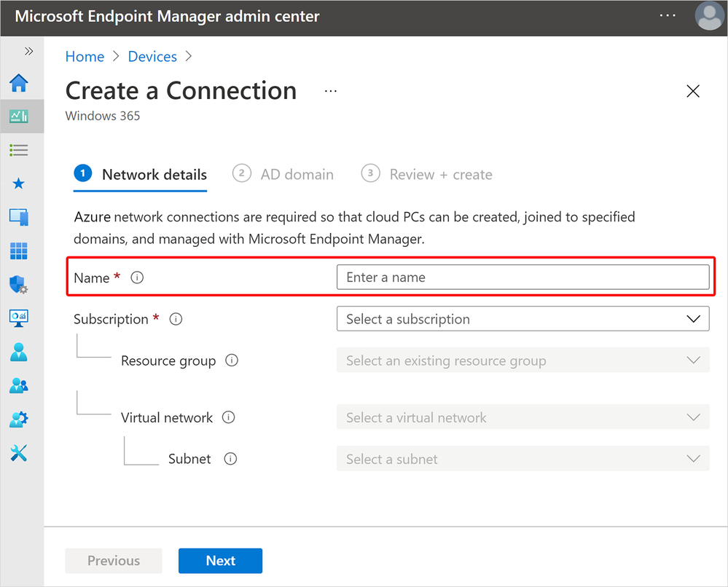Open Endpoint security shield icon

pos(18,285)
